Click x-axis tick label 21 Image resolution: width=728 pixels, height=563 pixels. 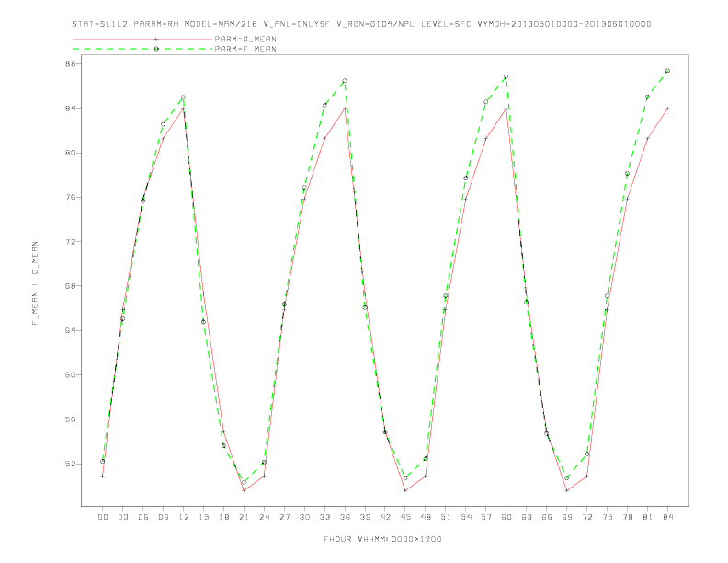click(x=244, y=517)
